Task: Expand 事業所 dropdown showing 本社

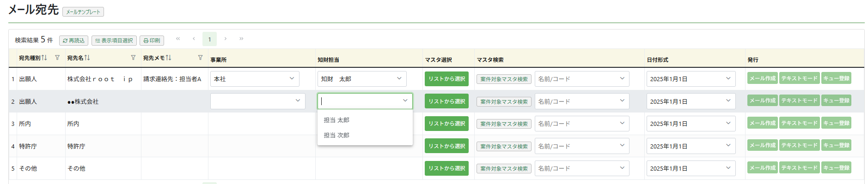Action: [255, 79]
